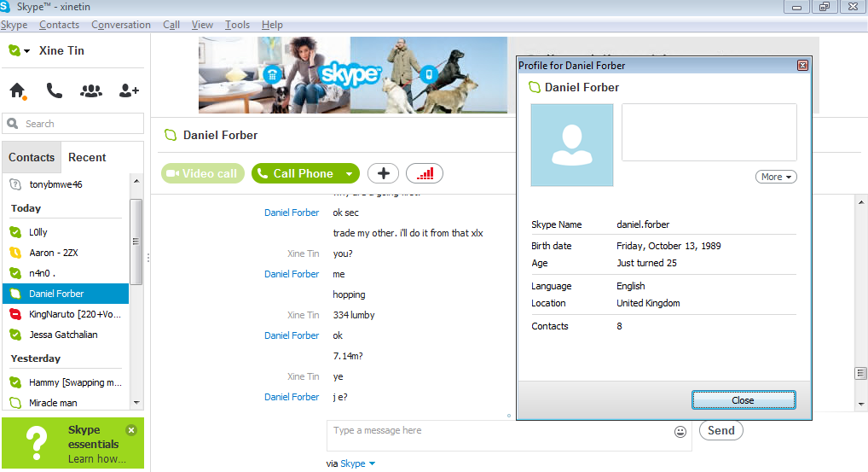Click the status icon for Jessa Gatchalian
This screenshot has width=868, height=472.
(15, 335)
